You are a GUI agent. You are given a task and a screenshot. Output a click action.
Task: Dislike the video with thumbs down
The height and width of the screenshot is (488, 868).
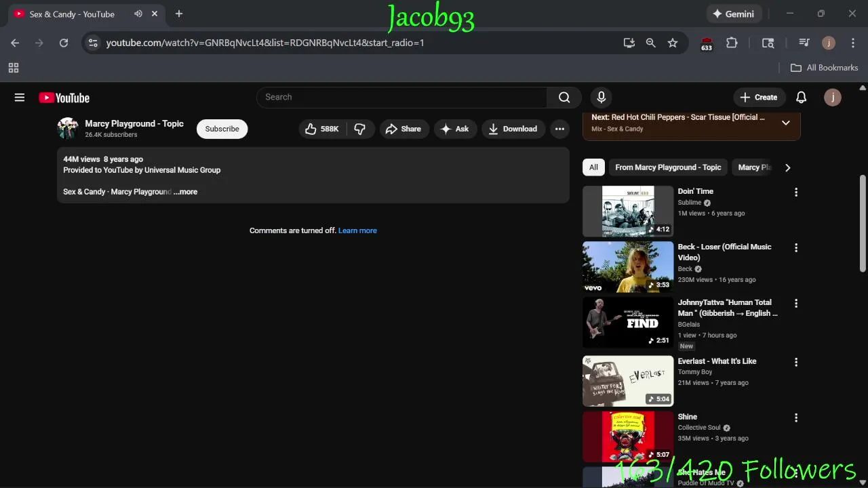(360, 129)
